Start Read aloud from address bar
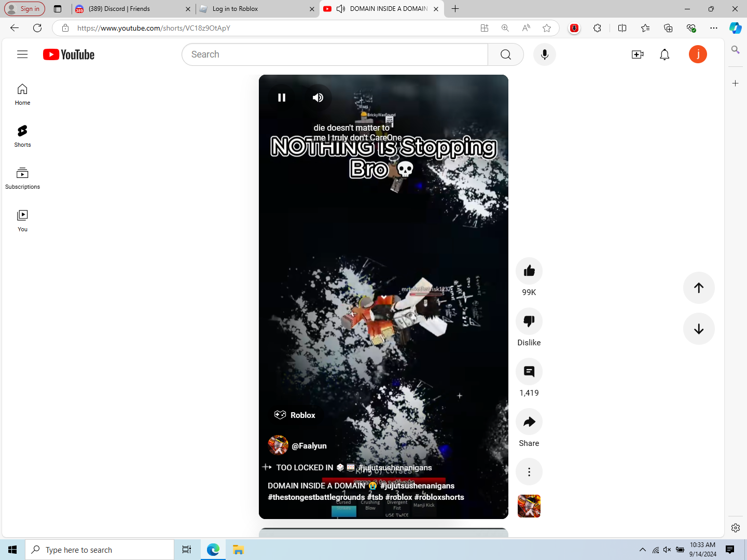The height and width of the screenshot is (560, 747). coord(526,28)
